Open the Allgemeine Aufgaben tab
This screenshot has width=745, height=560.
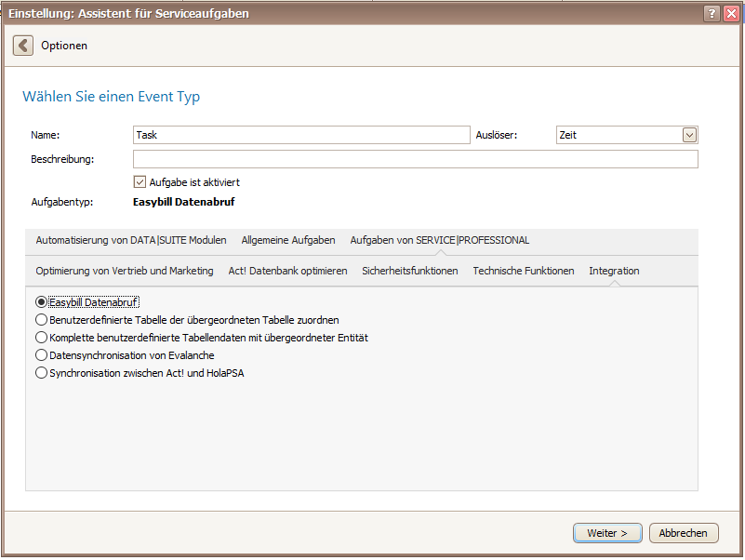(x=288, y=240)
